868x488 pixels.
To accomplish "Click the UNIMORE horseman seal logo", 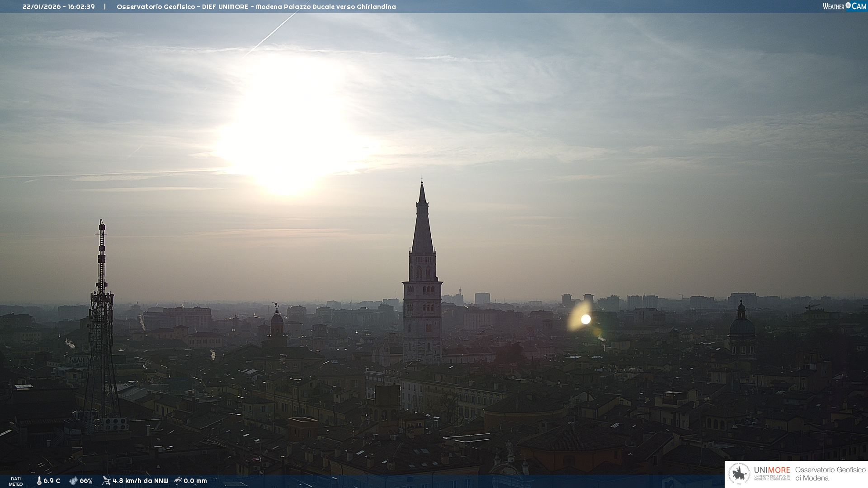I will click(x=739, y=474).
